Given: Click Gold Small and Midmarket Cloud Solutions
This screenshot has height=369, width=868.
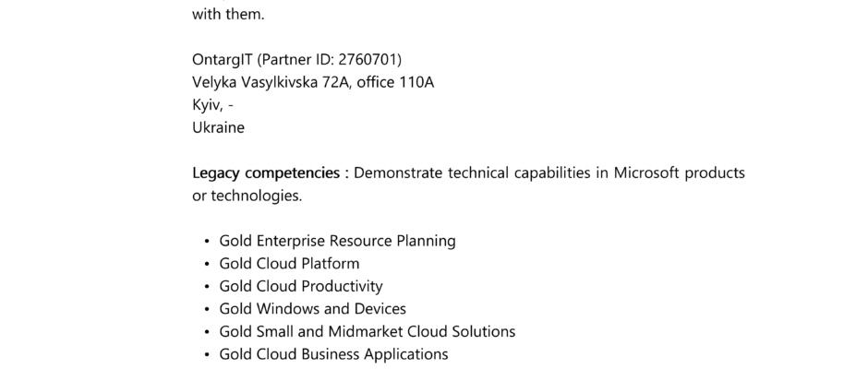Looking at the screenshot, I should pos(367,331).
